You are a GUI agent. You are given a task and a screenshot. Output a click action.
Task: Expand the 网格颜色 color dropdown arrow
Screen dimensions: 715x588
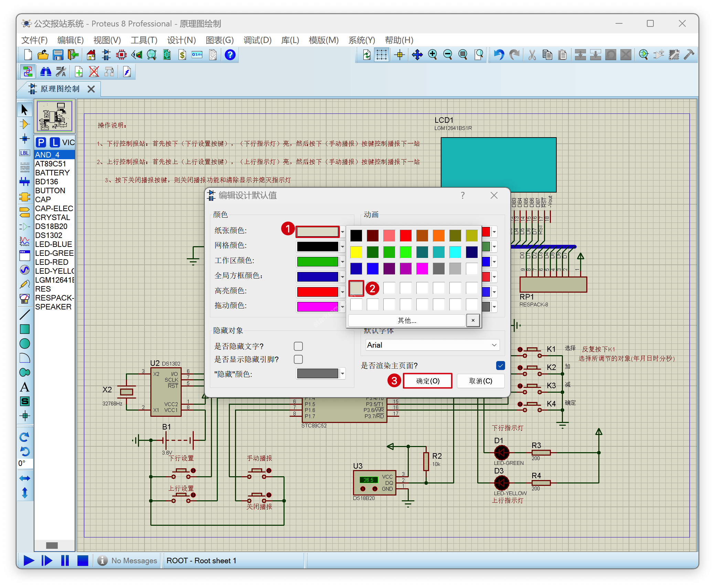[x=342, y=247]
